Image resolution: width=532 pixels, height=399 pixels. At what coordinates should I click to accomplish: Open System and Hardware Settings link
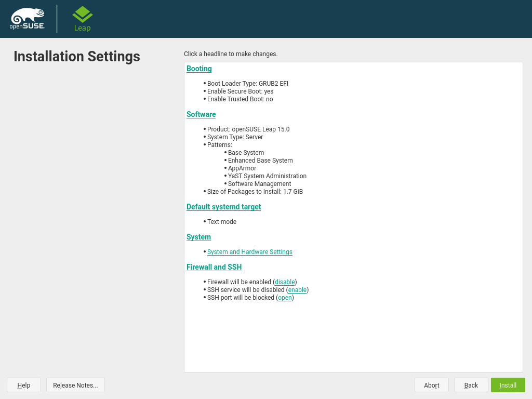click(x=249, y=252)
